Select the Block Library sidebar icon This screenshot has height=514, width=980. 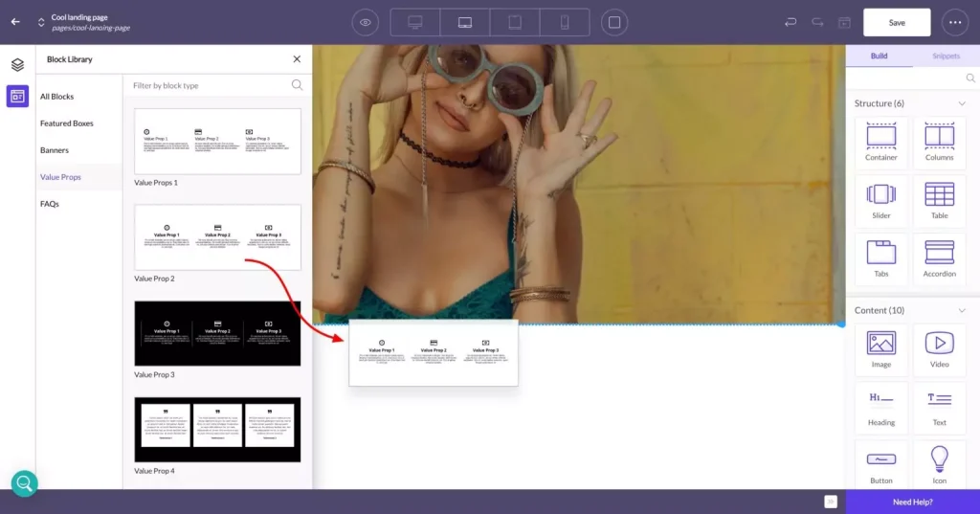click(x=17, y=97)
